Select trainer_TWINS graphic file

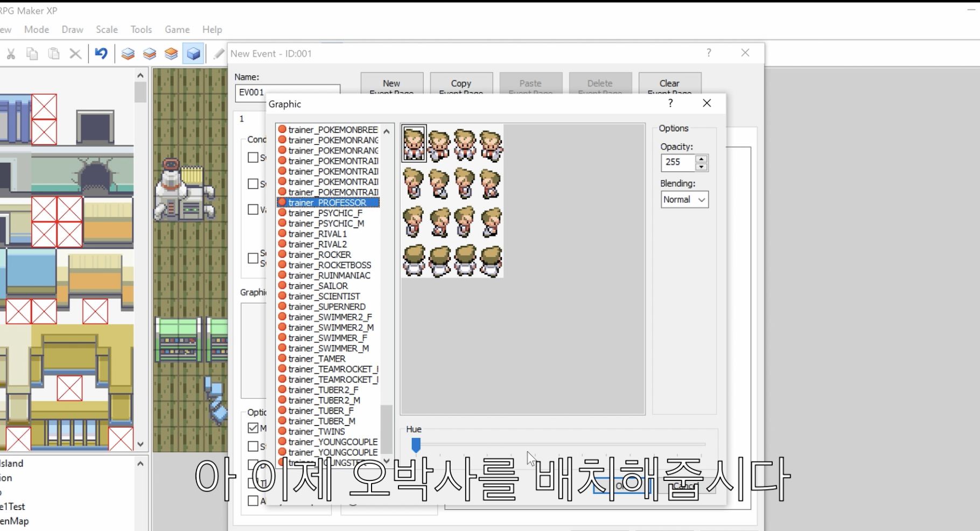pyautogui.click(x=317, y=431)
